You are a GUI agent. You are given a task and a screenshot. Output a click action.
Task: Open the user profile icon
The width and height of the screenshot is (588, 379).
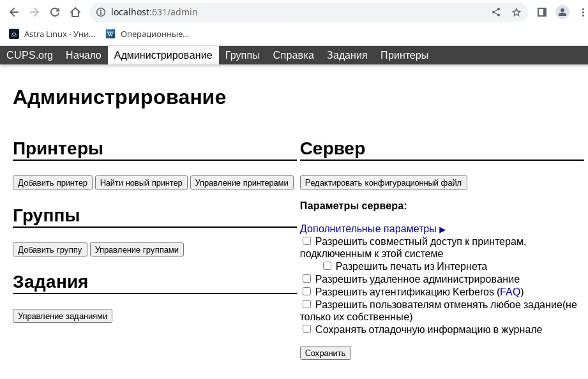point(562,12)
